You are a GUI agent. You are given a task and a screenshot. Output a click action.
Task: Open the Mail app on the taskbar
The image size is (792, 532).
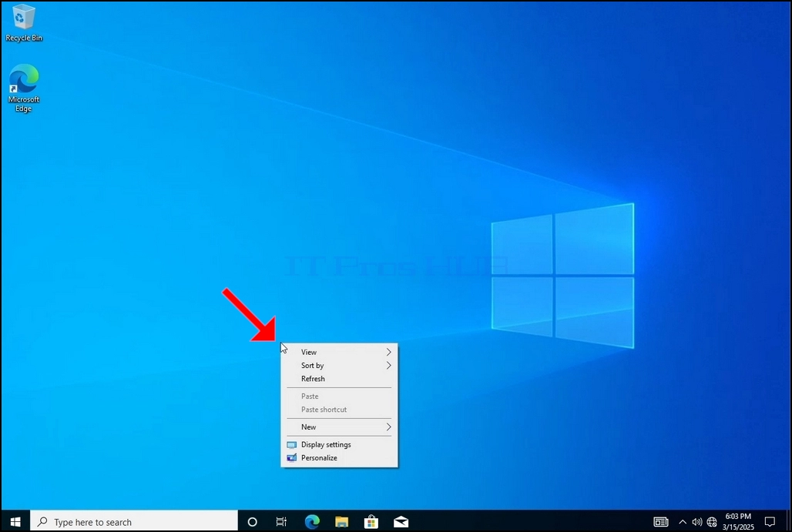pyautogui.click(x=401, y=522)
